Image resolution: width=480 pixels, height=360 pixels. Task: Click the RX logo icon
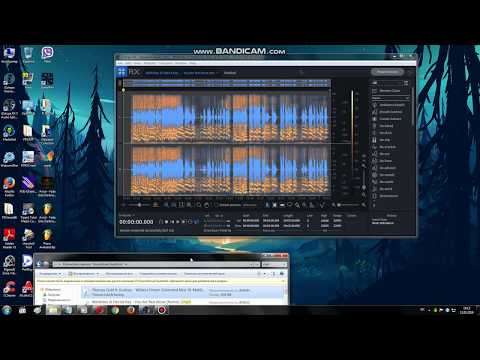122,72
